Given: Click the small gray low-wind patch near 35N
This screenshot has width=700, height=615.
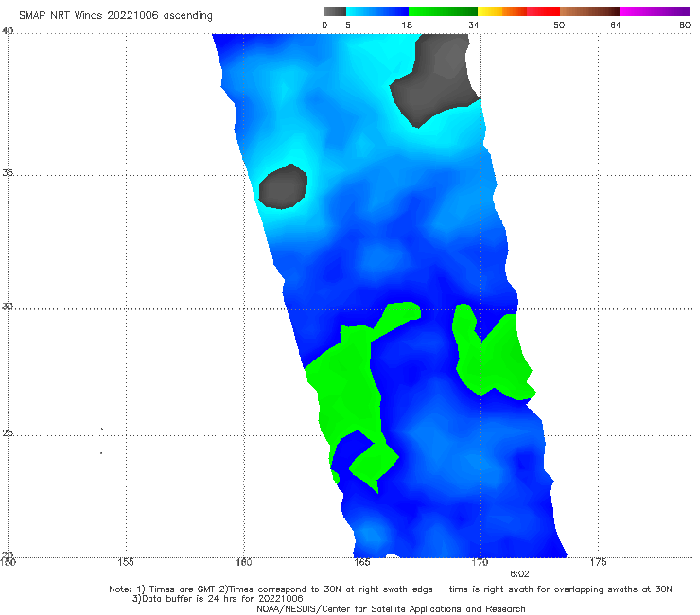Looking at the screenshot, I should point(283,186).
